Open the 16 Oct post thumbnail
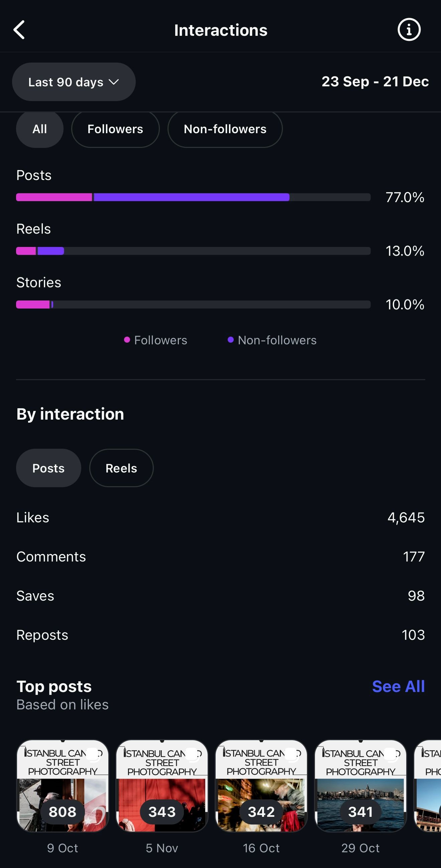The image size is (441, 868). click(261, 786)
